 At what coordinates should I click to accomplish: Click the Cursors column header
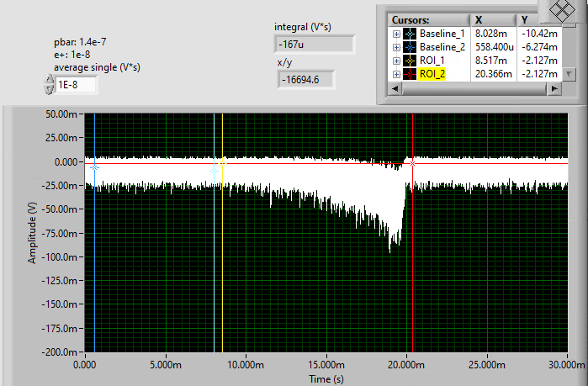429,20
